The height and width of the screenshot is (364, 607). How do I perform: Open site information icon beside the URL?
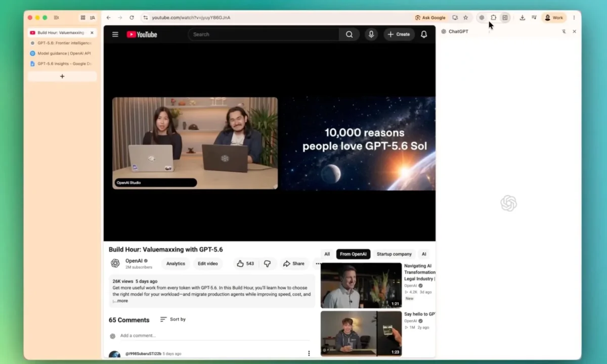click(x=146, y=18)
